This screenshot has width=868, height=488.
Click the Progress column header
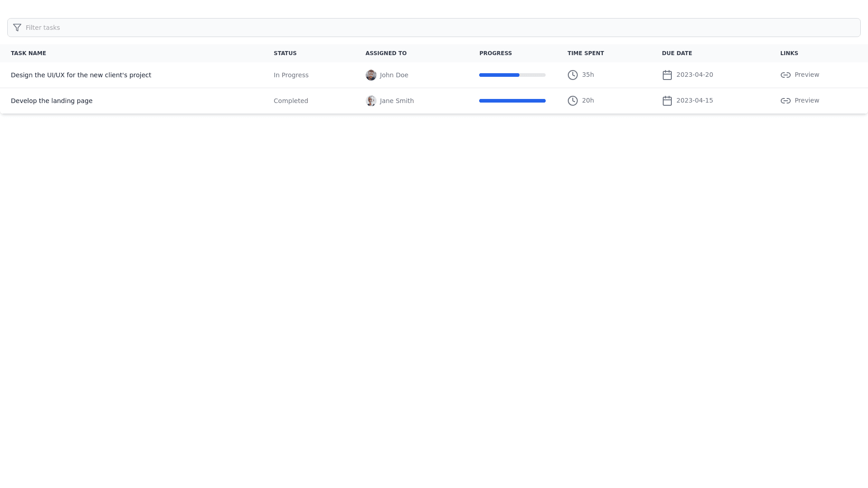(495, 53)
